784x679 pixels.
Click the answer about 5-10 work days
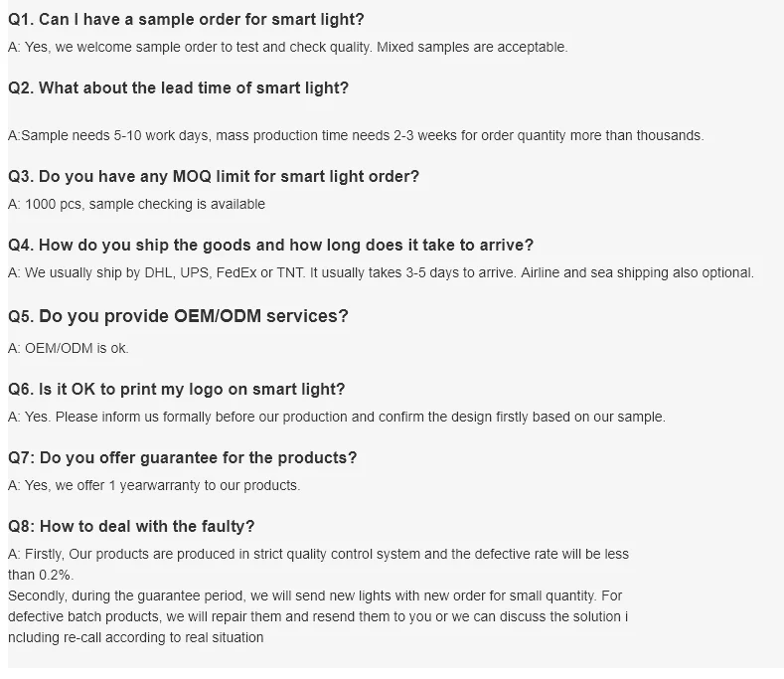point(356,135)
